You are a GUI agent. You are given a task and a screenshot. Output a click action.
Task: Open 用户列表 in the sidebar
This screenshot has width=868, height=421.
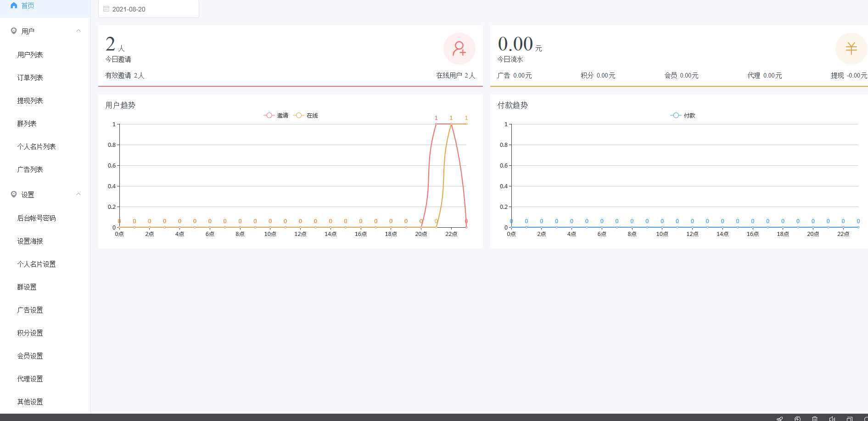[30, 55]
